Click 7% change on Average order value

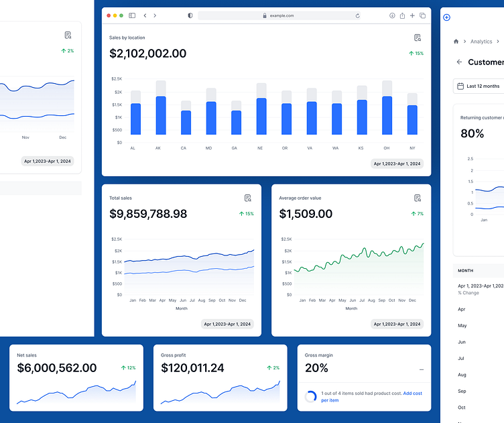[x=418, y=214]
